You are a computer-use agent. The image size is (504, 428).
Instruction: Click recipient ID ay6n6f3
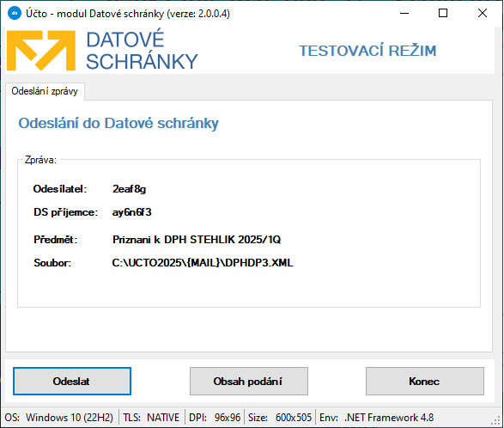coord(131,212)
